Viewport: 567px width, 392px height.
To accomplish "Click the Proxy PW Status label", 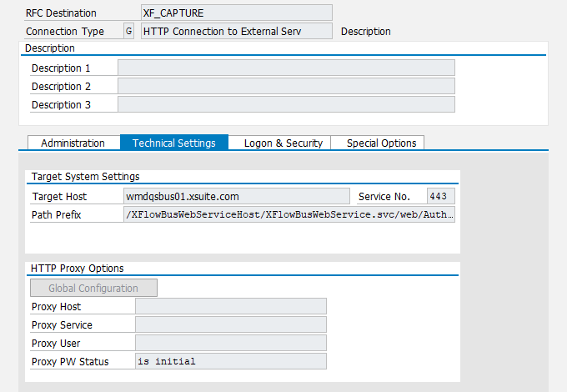I will [x=70, y=362].
